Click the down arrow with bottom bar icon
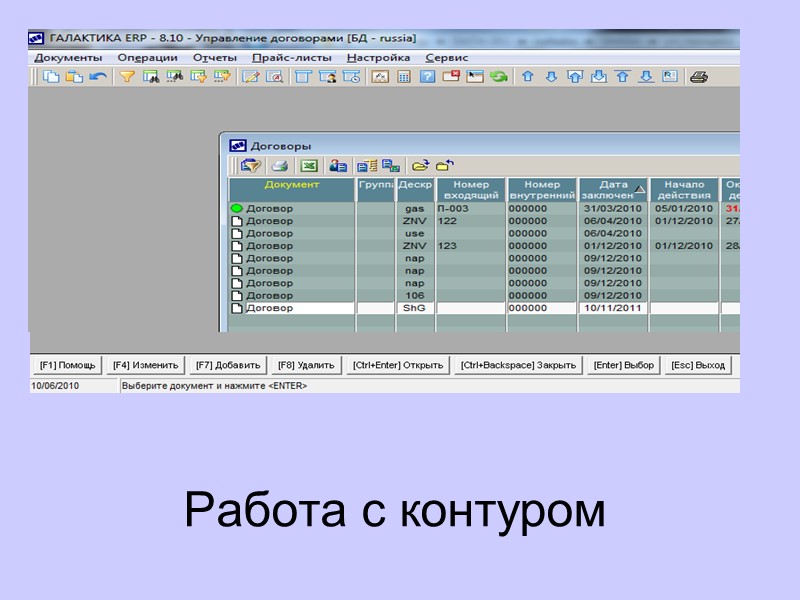The image size is (800, 600). pyautogui.click(x=646, y=77)
